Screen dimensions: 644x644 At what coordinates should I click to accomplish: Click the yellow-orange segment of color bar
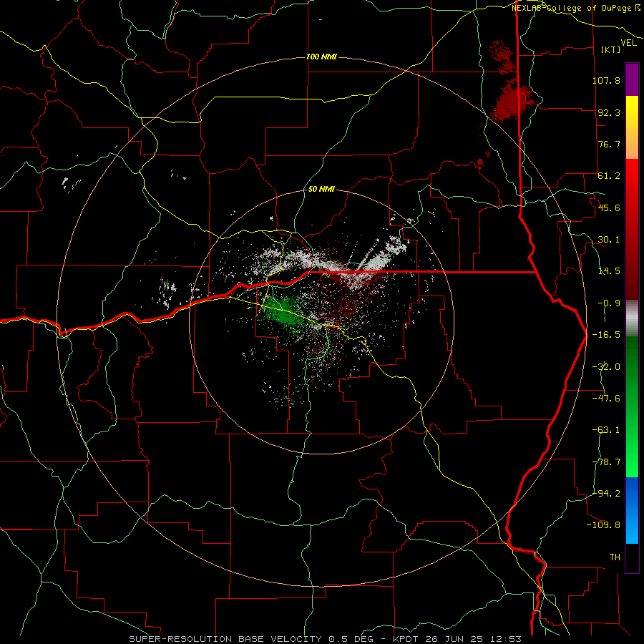(x=632, y=127)
